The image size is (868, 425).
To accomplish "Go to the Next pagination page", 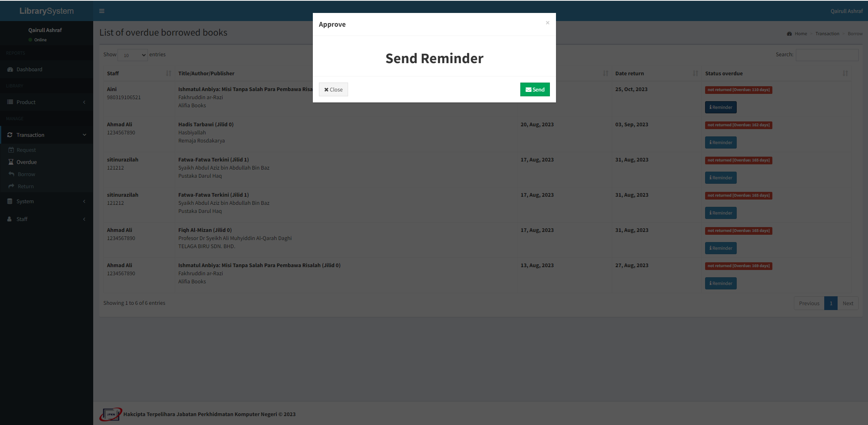I will coord(848,303).
